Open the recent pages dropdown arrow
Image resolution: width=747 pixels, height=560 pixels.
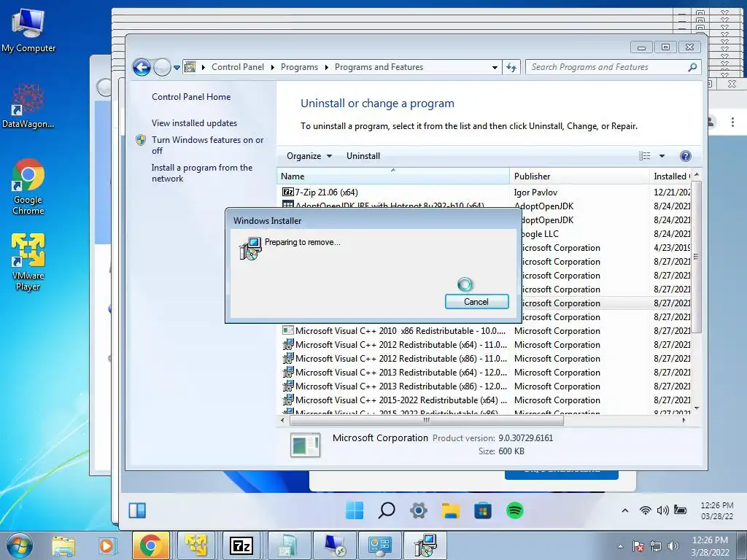177,68
